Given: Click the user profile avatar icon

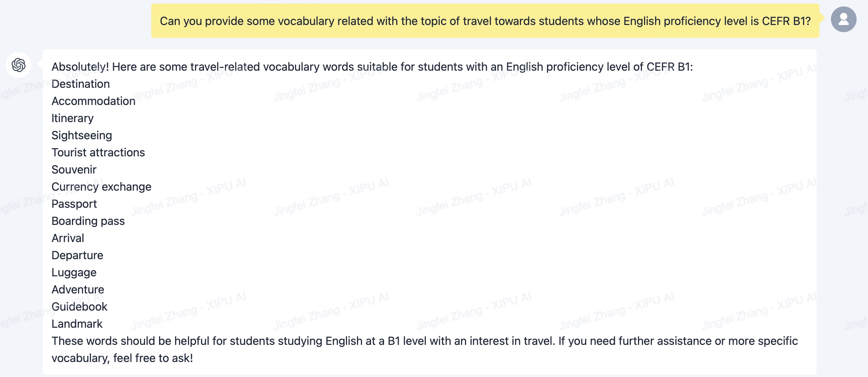Looking at the screenshot, I should point(843,19).
